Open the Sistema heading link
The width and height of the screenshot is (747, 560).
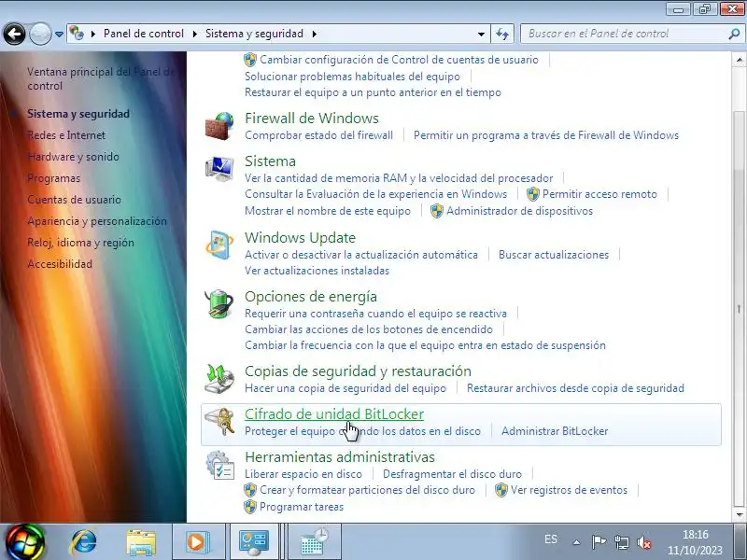click(x=270, y=161)
